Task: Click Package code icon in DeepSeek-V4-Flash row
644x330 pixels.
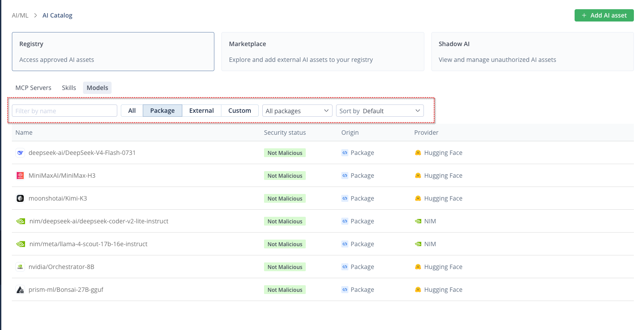Action: click(345, 153)
